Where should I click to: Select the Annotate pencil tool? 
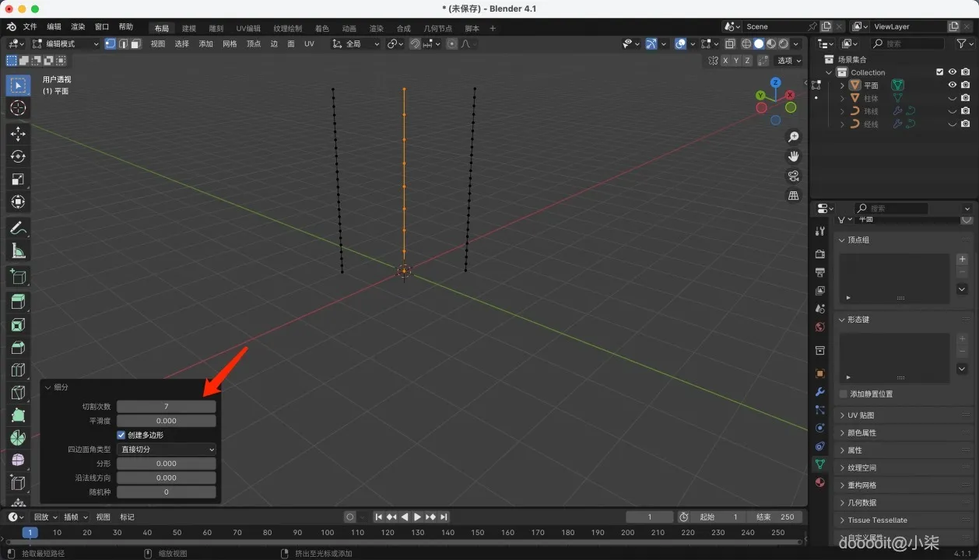[18, 229]
